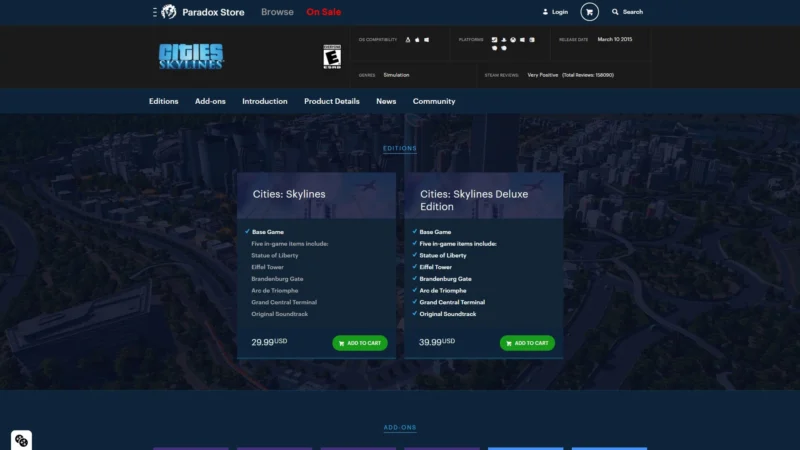The width and height of the screenshot is (800, 450).
Task: Click Statue of Liberty in the standard list
Action: coord(274,255)
